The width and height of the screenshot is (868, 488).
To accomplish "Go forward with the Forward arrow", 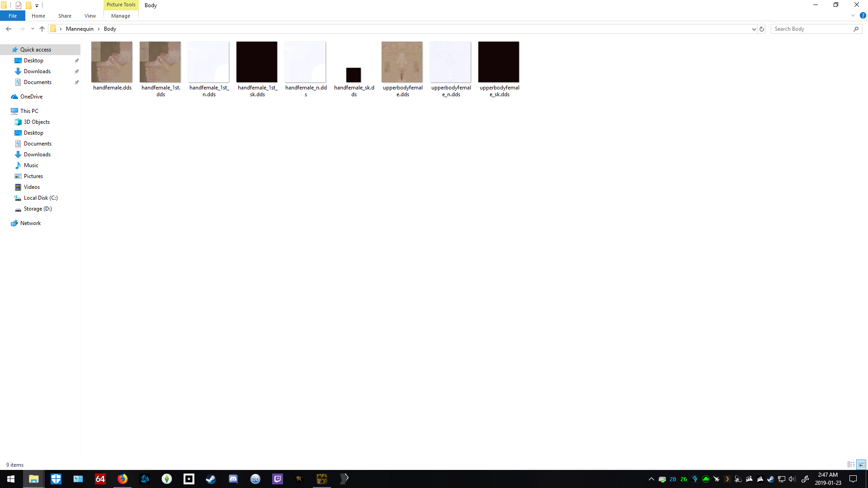I will [22, 29].
